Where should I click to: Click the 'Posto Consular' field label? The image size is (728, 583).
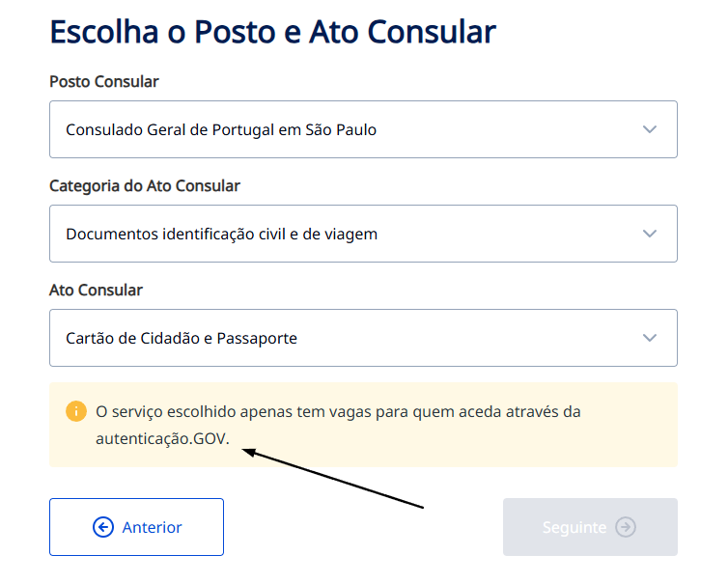(104, 81)
